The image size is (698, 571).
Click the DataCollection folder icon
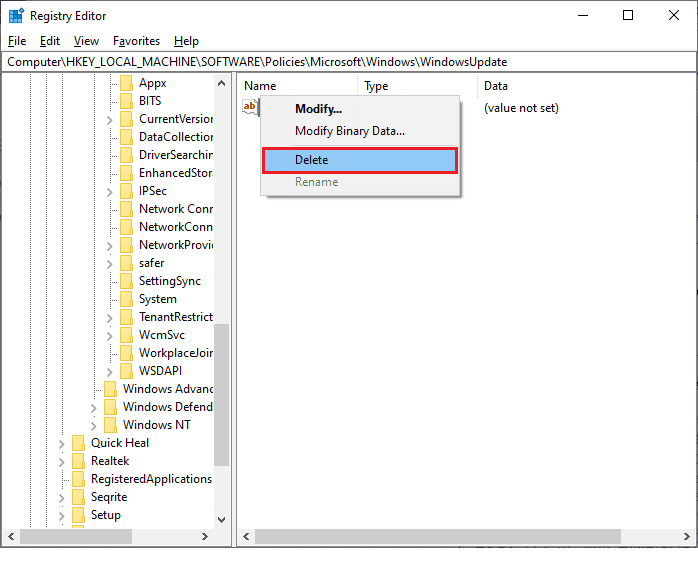point(126,137)
